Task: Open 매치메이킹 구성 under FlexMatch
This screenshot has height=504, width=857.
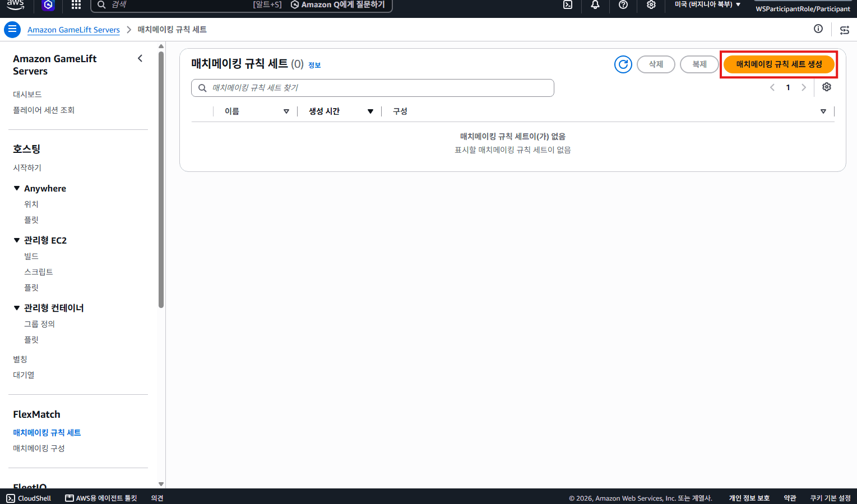Action: pyautogui.click(x=39, y=449)
